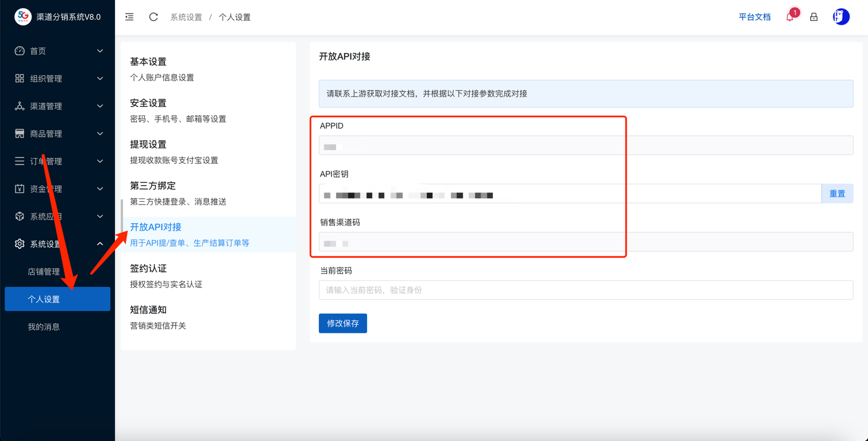Open the profile avatar menu
868x441 pixels.
point(841,16)
